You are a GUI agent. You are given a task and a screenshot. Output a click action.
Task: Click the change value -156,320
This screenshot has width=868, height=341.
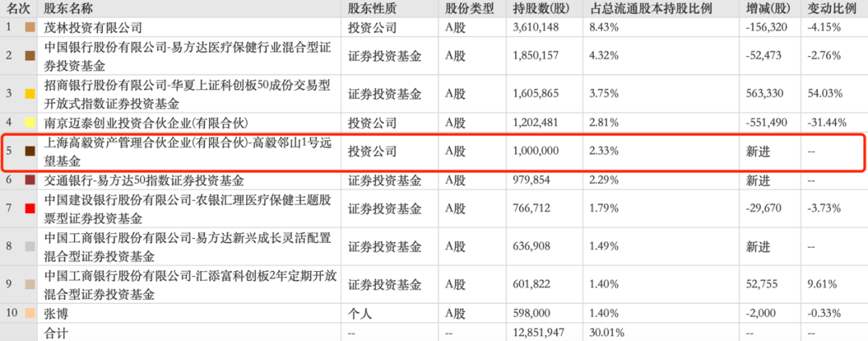click(x=766, y=27)
